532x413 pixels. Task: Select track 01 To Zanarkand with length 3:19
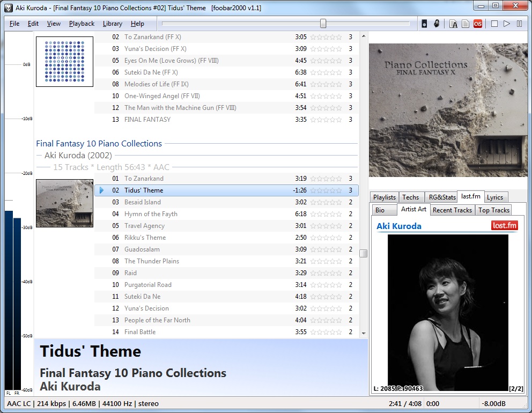pyautogui.click(x=226, y=179)
